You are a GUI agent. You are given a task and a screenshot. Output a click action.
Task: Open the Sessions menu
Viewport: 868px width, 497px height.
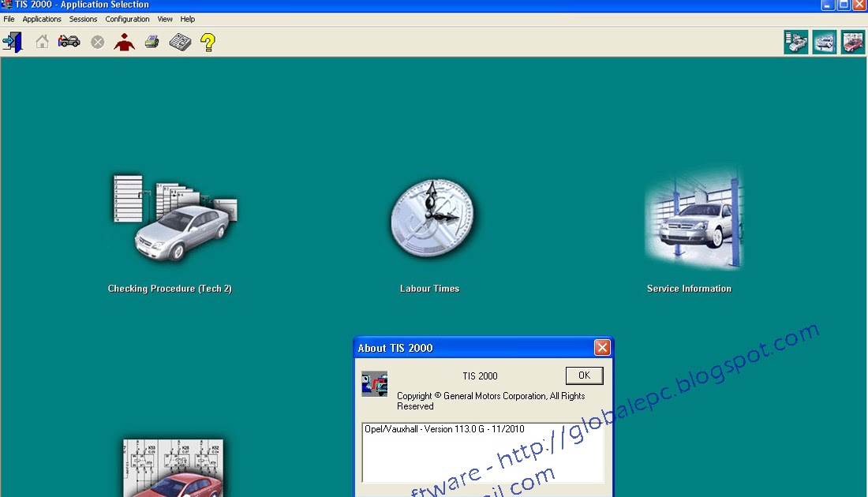(83, 19)
